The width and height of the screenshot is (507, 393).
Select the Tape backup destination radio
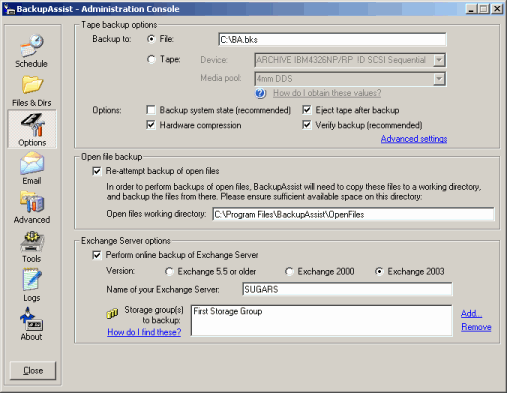151,60
